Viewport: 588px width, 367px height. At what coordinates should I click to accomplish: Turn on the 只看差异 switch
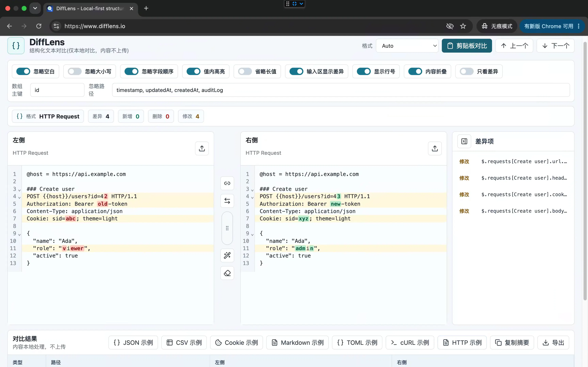click(467, 71)
